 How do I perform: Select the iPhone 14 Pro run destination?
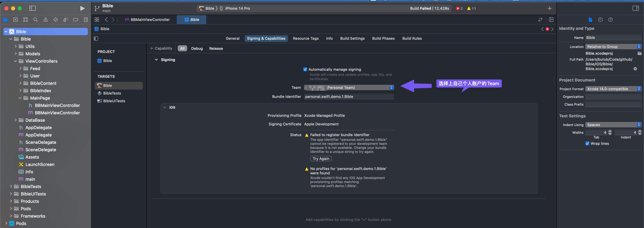tap(235, 8)
